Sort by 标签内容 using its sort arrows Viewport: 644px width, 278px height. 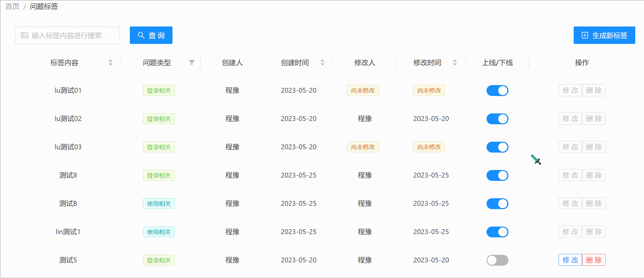click(x=110, y=62)
